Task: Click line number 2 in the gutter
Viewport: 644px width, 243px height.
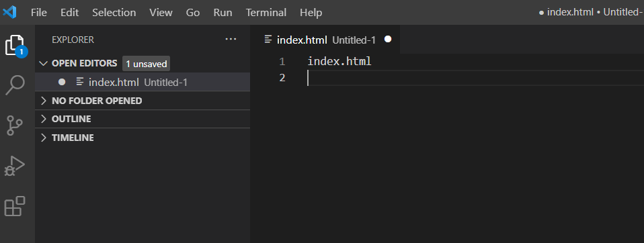Action: (282, 77)
